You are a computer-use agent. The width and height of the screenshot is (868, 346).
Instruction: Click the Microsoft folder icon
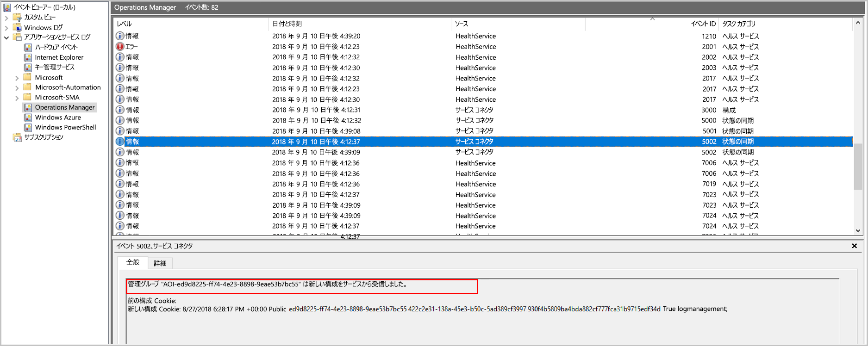(28, 77)
